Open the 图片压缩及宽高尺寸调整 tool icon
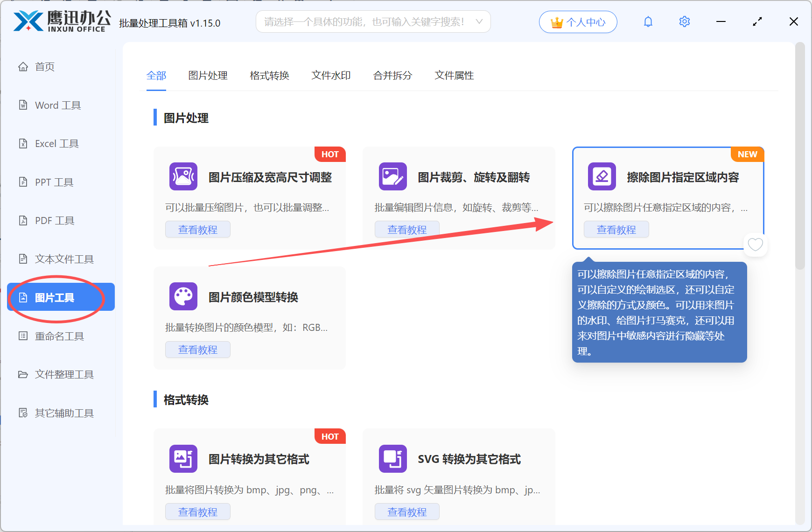 coord(183,176)
